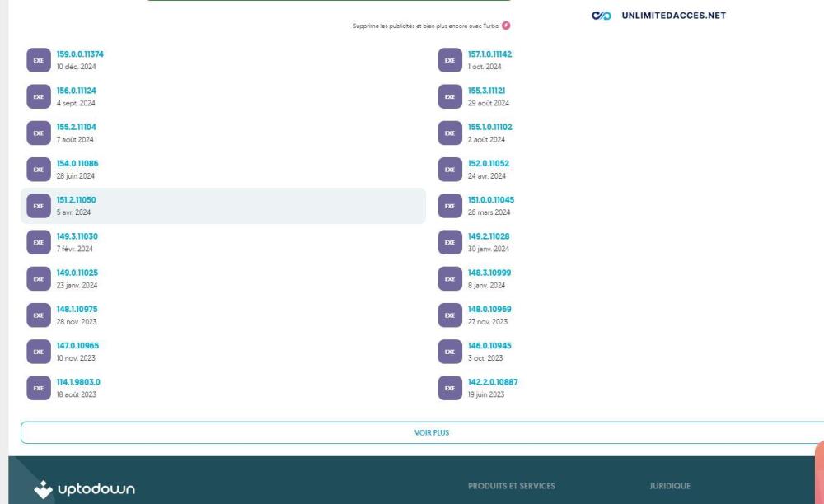
Task: Click the PRODUITS ET SERVICES footer heading
Action: (x=512, y=486)
